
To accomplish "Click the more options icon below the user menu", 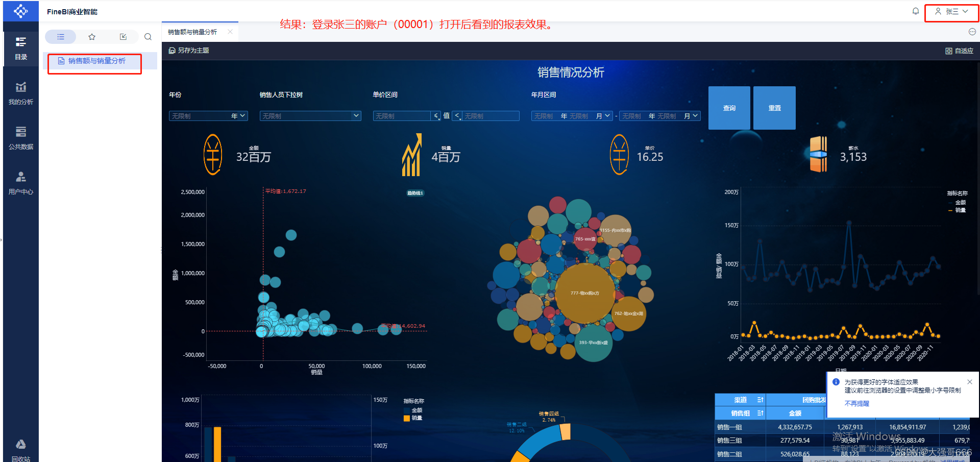I will (x=972, y=32).
